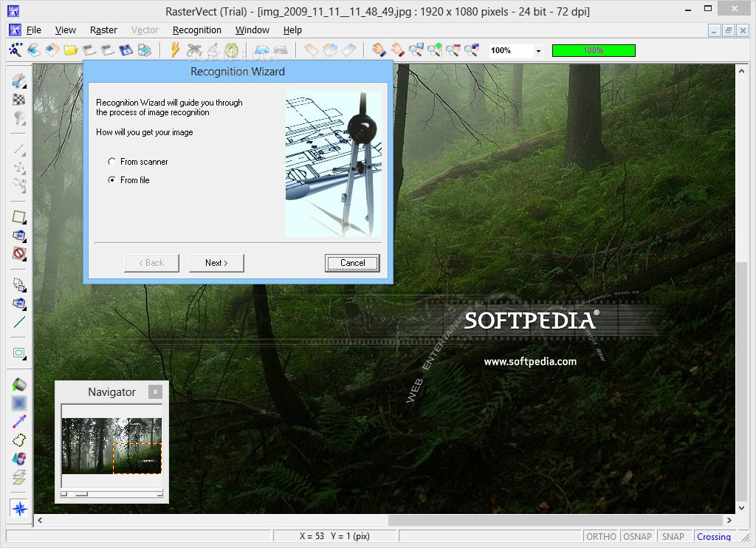Open the File menu
756x548 pixels.
[33, 30]
